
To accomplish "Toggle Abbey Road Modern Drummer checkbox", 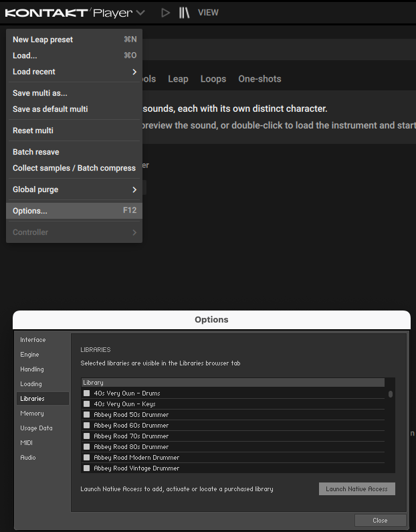I will click(x=86, y=457).
